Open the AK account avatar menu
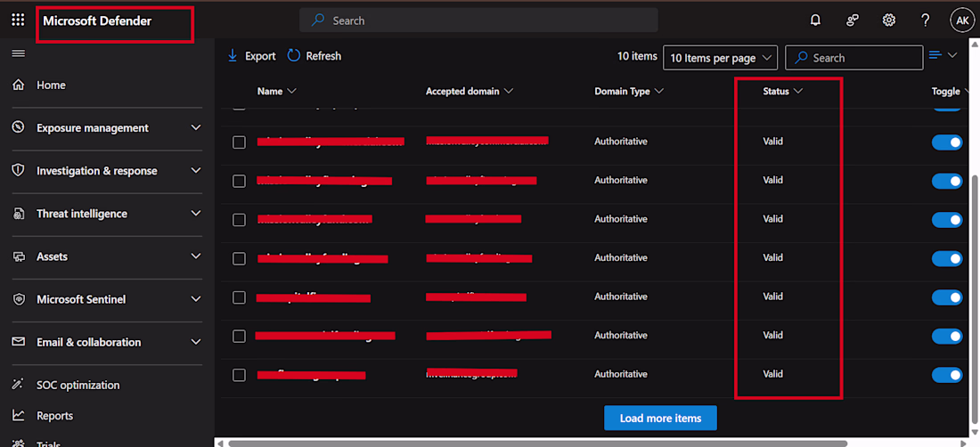Image resolution: width=980 pixels, height=447 pixels. coord(962,20)
